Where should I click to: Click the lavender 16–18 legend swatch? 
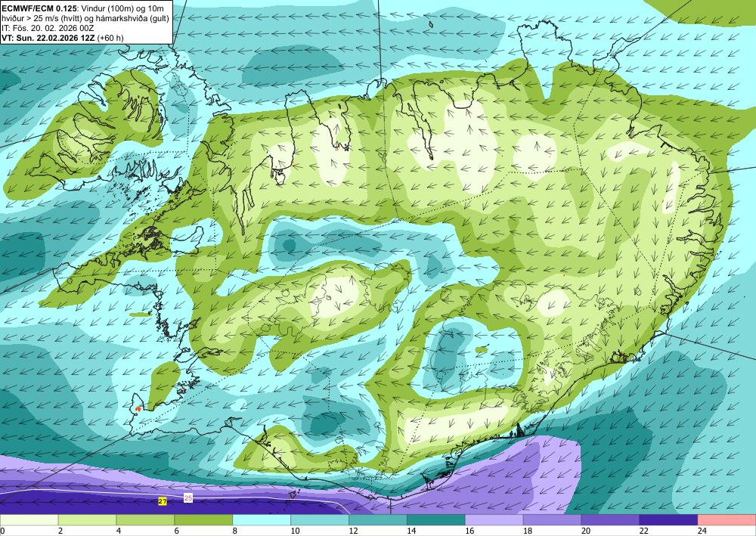(494, 519)
